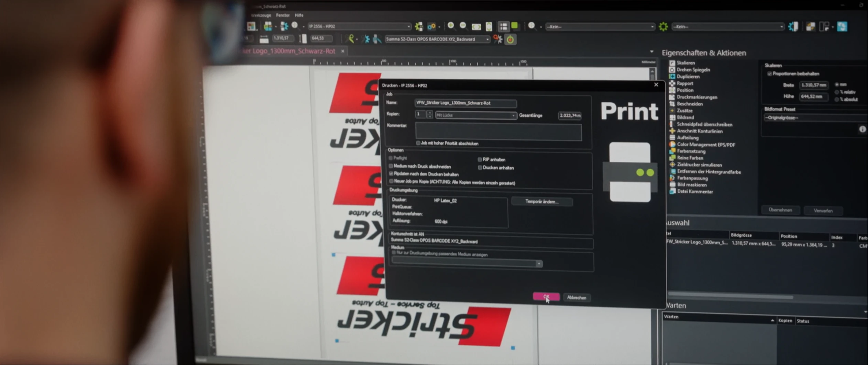Click the Temporär ändern button
Screen dimensions: 868x365
point(542,202)
